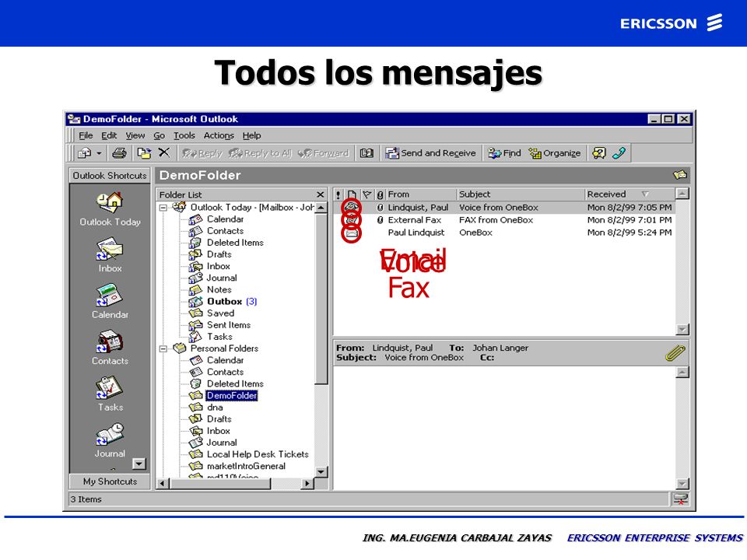Delete item with the X toolbar icon

click(x=164, y=152)
